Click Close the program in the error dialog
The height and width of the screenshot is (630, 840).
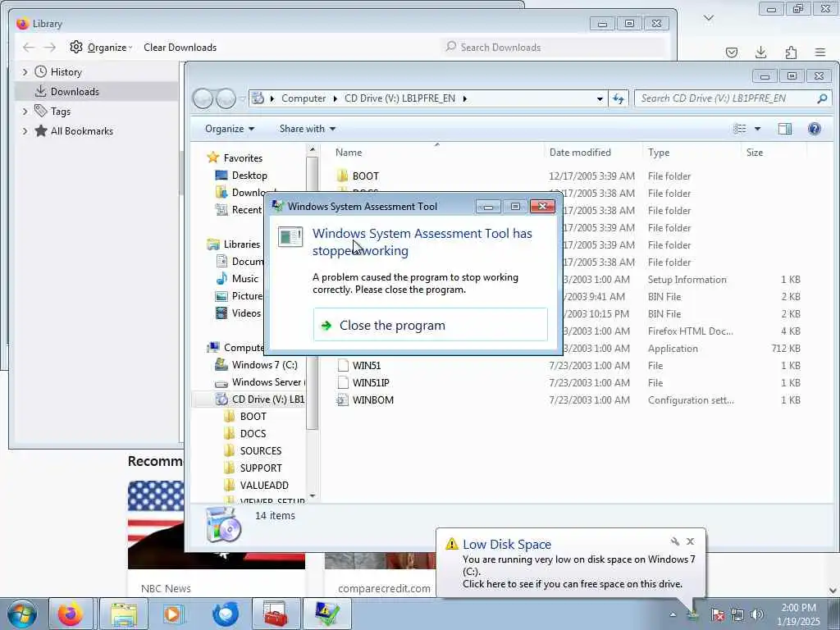coord(430,325)
